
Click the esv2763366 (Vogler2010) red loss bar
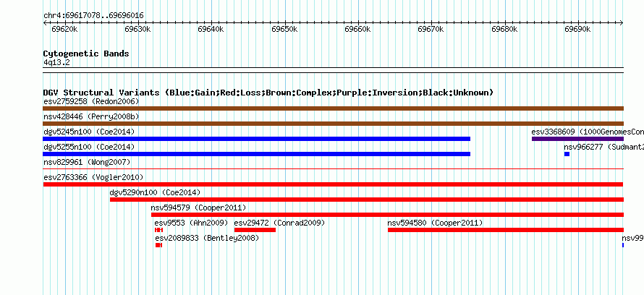click(x=333, y=184)
